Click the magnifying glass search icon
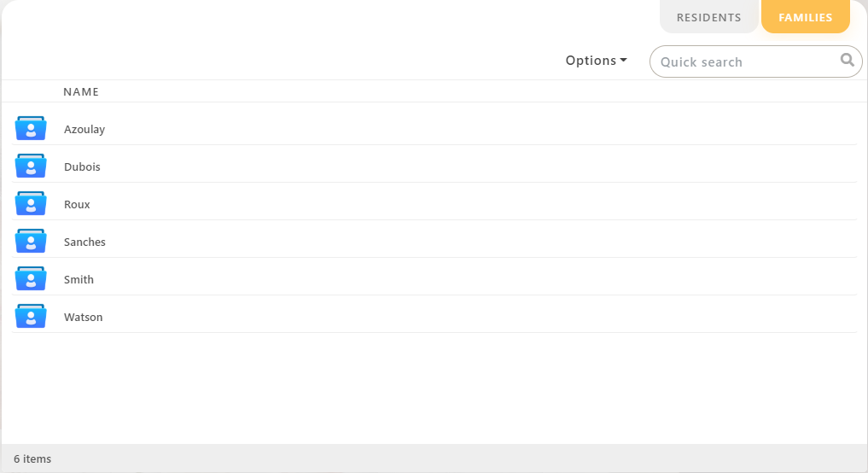 click(x=847, y=60)
